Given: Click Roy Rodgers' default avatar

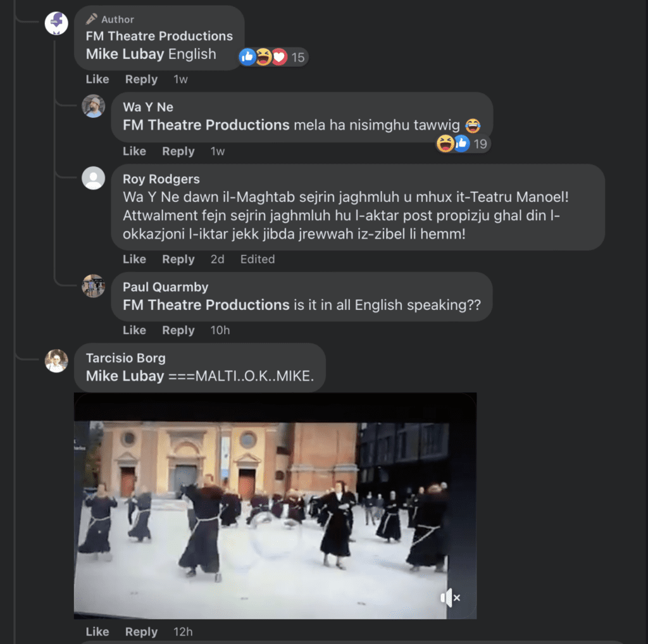Looking at the screenshot, I should [94, 178].
